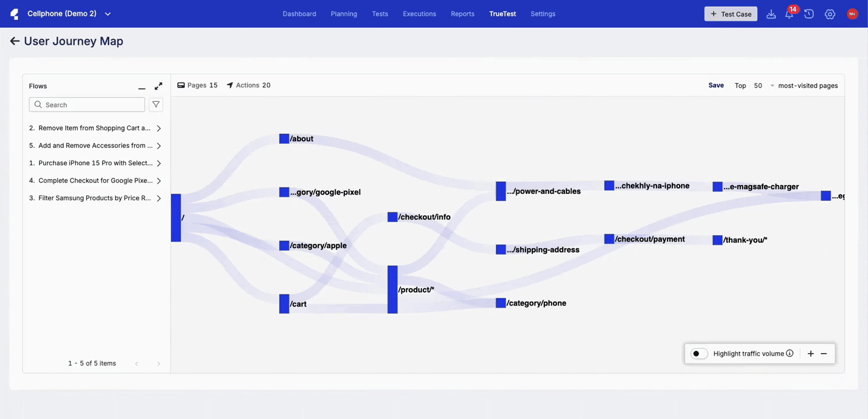Click the User Journey Map heading
This screenshot has height=419, width=868.
(x=73, y=41)
